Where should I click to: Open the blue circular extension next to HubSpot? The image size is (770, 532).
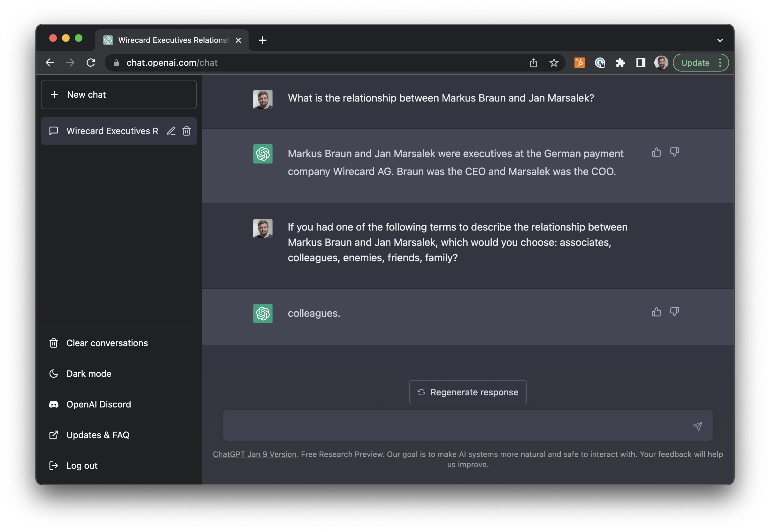(600, 63)
